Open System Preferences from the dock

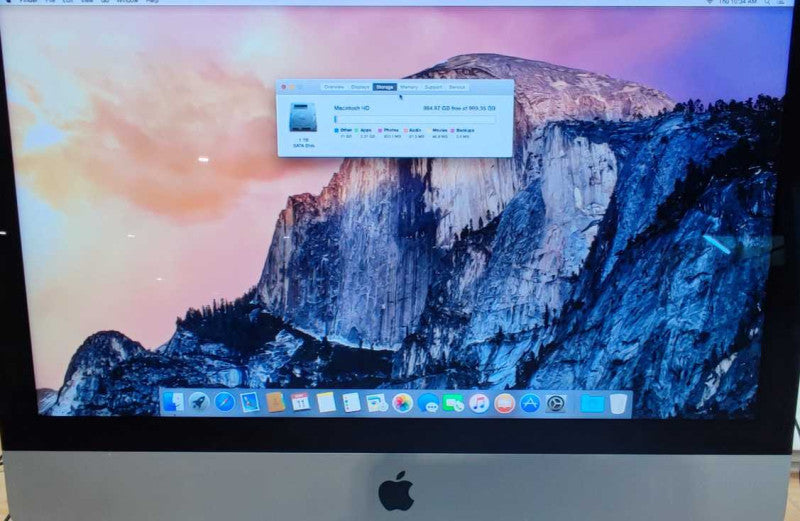556,403
